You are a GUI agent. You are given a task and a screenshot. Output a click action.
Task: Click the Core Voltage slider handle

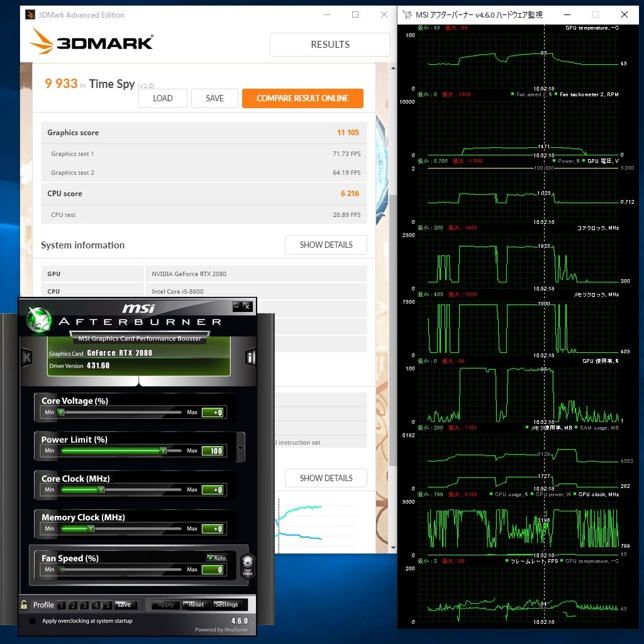click(x=61, y=412)
